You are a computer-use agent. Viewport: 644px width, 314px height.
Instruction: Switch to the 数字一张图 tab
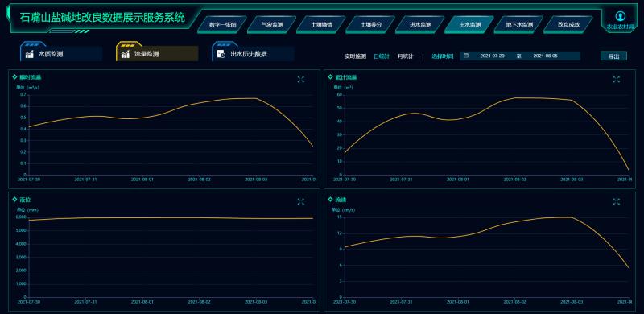click(222, 25)
